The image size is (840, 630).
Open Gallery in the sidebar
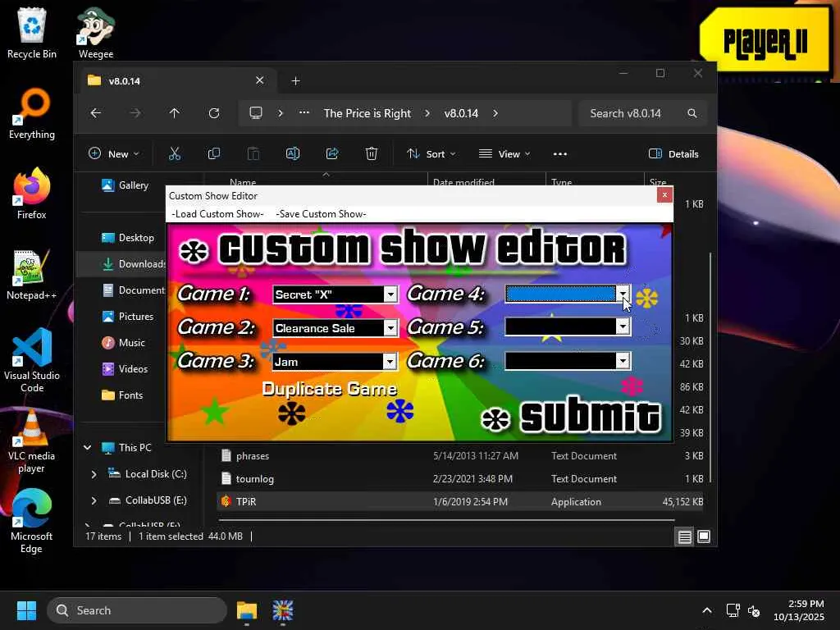pos(125,185)
